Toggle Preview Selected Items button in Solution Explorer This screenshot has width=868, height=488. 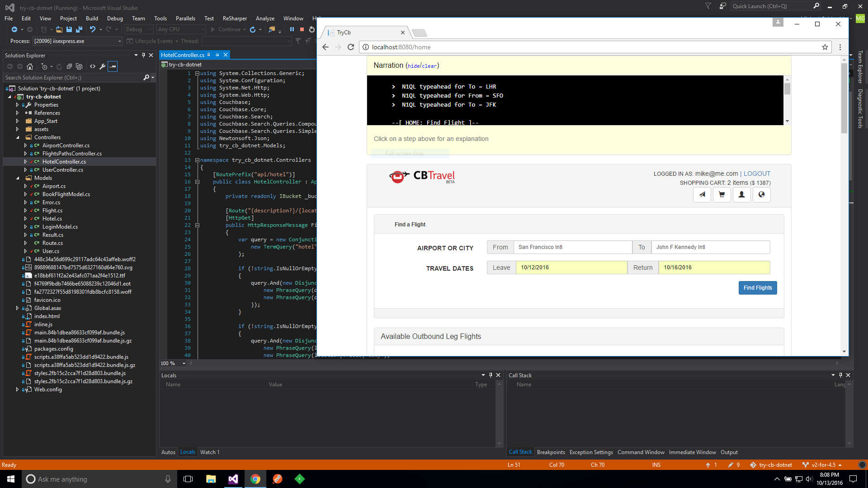tap(113, 66)
